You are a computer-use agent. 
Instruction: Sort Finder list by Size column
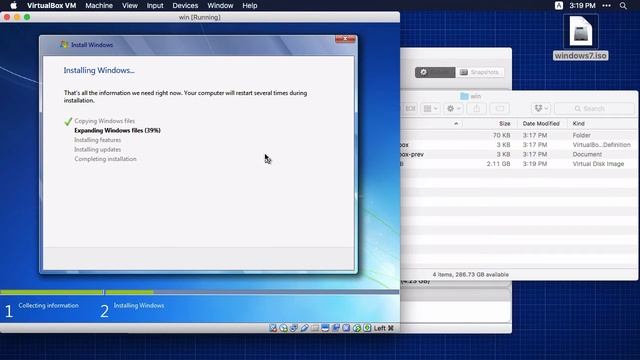pos(504,124)
